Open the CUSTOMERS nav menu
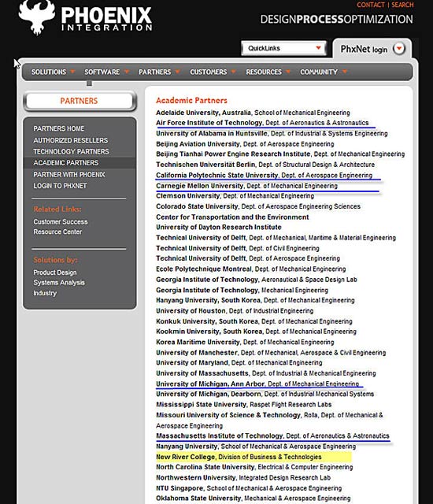Screen dimensions: 433x504 (x=209, y=72)
